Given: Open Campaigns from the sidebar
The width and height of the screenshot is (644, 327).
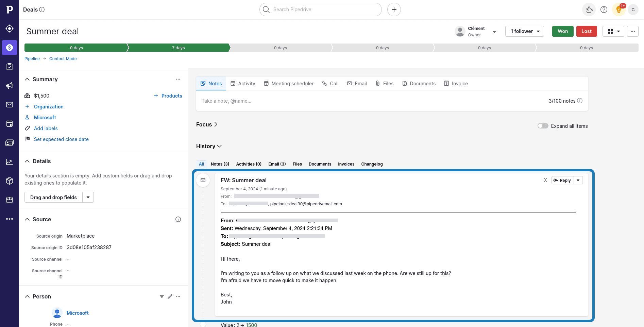Looking at the screenshot, I should coord(10,85).
